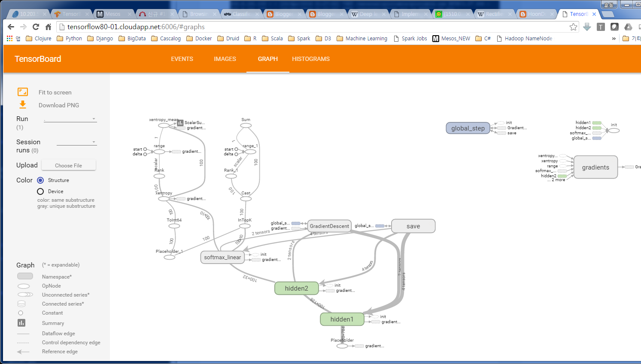
Task: Open the Session runs dropdown
Action: [x=93, y=142]
